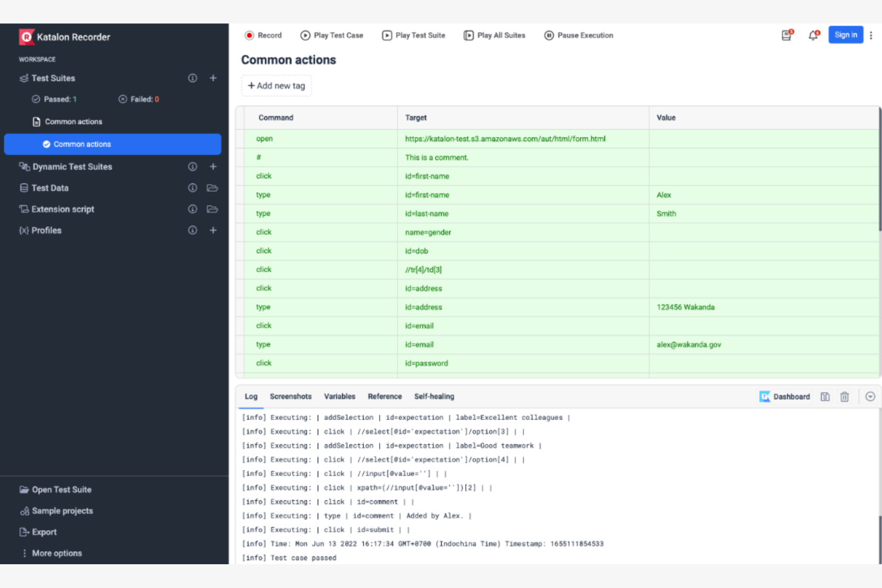Open the three-dot overflow menu
Screen dimensions: 882x588
pos(871,36)
